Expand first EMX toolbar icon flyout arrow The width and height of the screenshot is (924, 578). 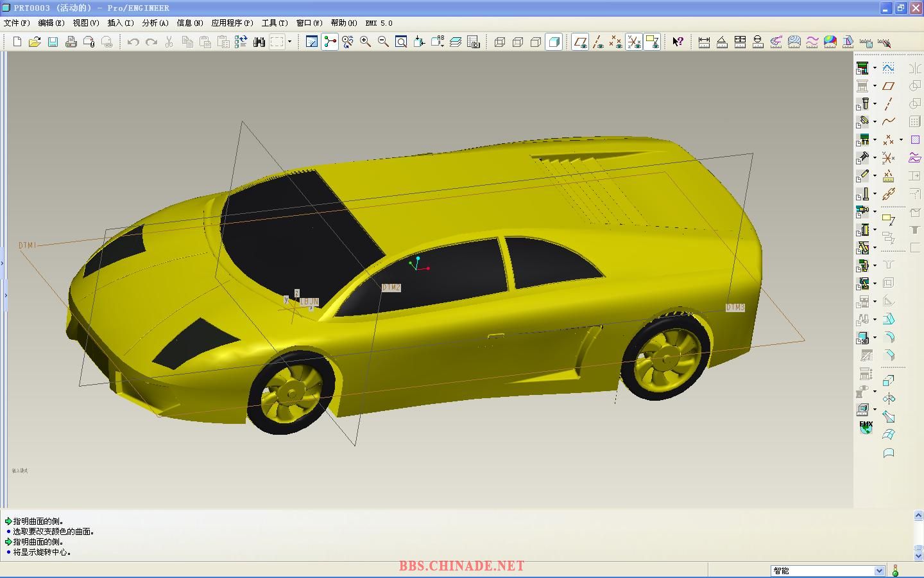[875, 67]
